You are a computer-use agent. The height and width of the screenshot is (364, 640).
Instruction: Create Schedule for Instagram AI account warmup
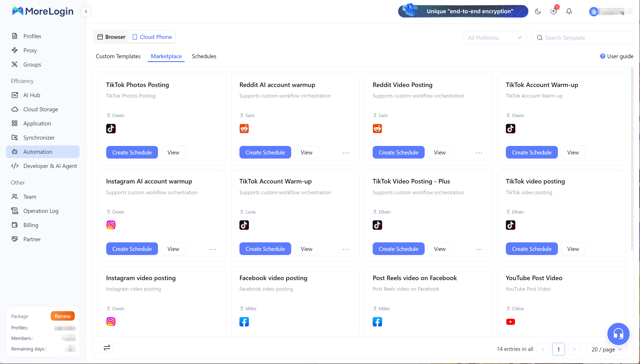click(x=132, y=249)
